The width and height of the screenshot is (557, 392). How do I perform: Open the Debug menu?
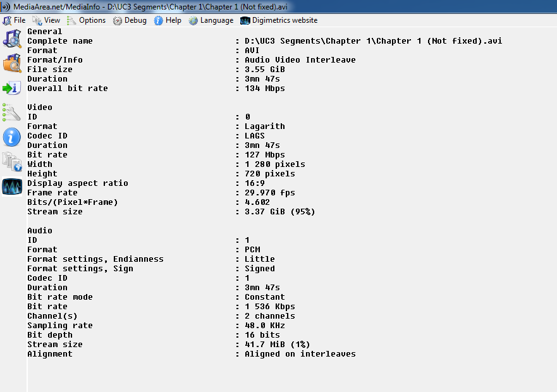(x=130, y=20)
